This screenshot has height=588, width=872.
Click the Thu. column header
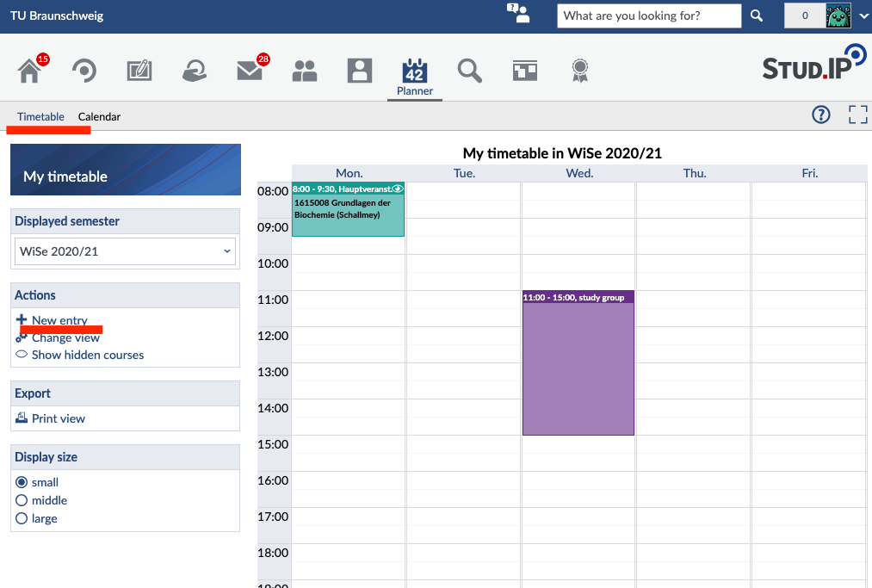(x=695, y=174)
